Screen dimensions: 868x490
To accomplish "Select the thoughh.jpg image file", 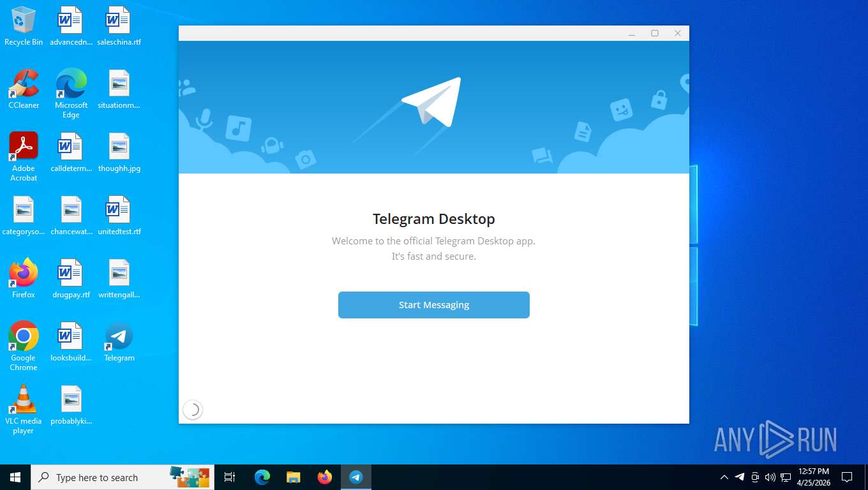I will click(x=119, y=153).
